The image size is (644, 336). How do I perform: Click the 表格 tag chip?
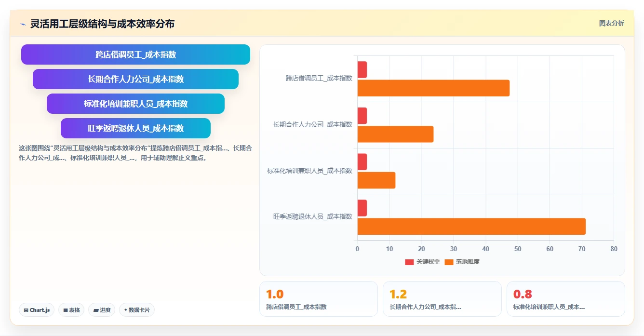[71, 310]
